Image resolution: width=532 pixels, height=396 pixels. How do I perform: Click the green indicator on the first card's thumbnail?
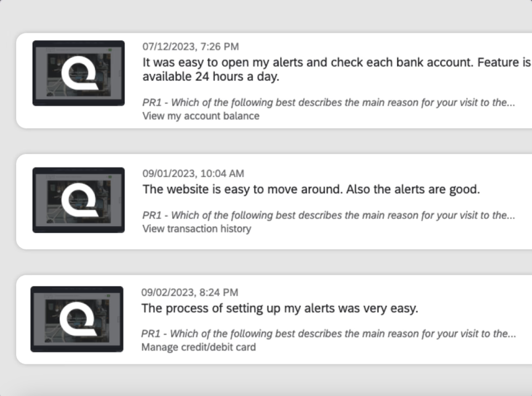point(110,50)
